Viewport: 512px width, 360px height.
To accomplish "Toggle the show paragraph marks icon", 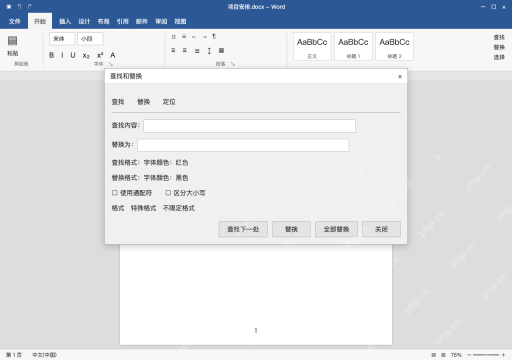I will pos(214,36).
